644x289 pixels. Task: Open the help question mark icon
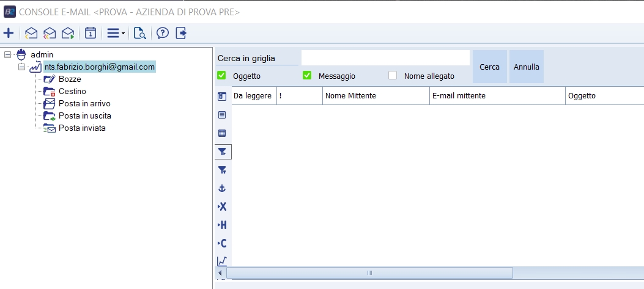click(163, 33)
